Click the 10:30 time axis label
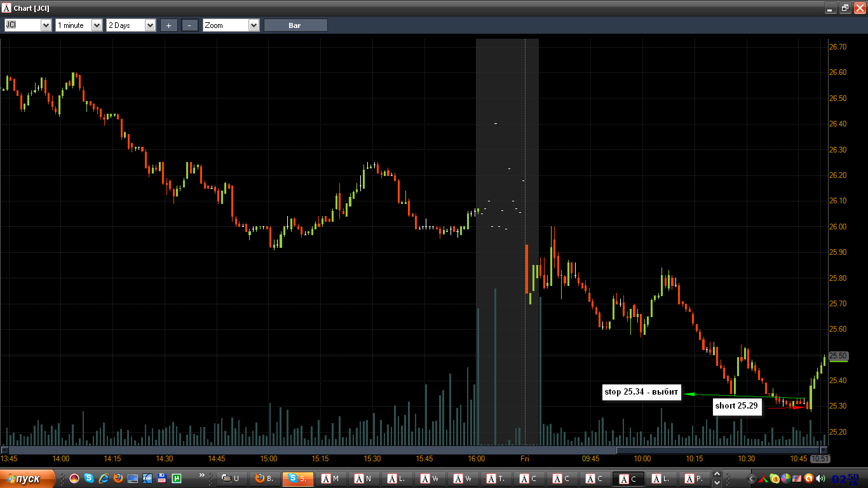868x488 pixels. pyautogui.click(x=747, y=458)
